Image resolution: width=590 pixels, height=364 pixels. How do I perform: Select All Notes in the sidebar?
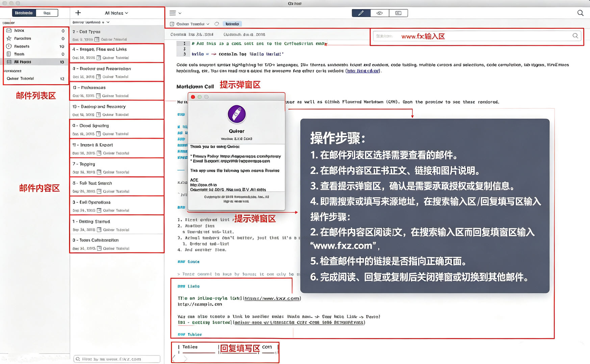[35, 62]
